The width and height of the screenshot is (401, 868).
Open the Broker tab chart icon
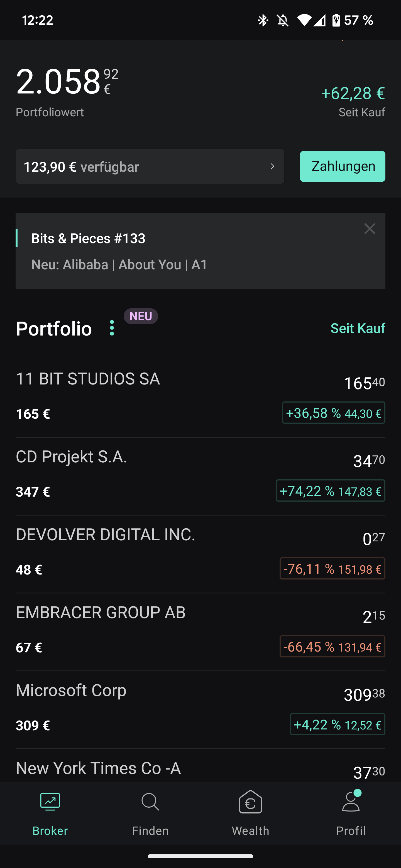coord(50,802)
